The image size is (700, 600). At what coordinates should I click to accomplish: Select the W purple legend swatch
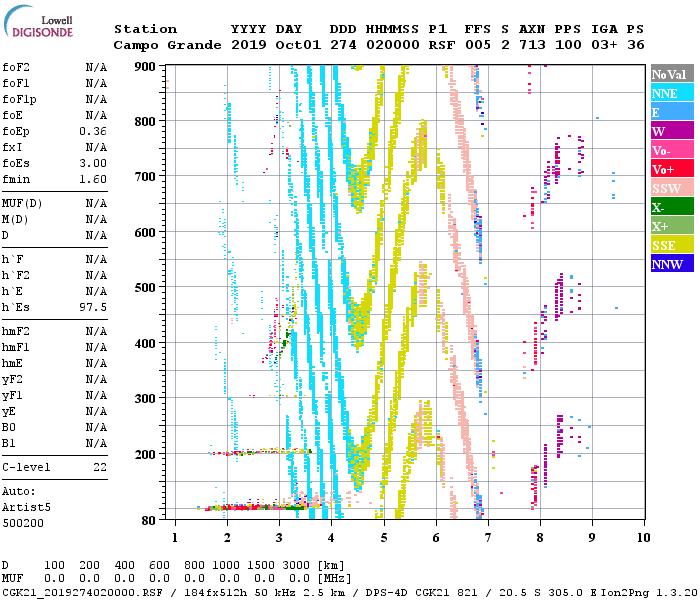click(x=672, y=131)
